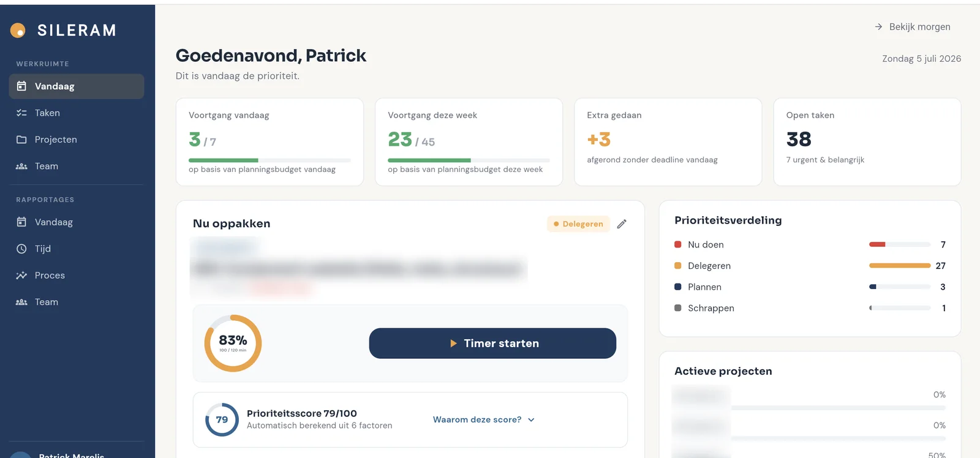Open Team people icon under Werkruimte
This screenshot has height=458, width=980.
[x=21, y=166]
